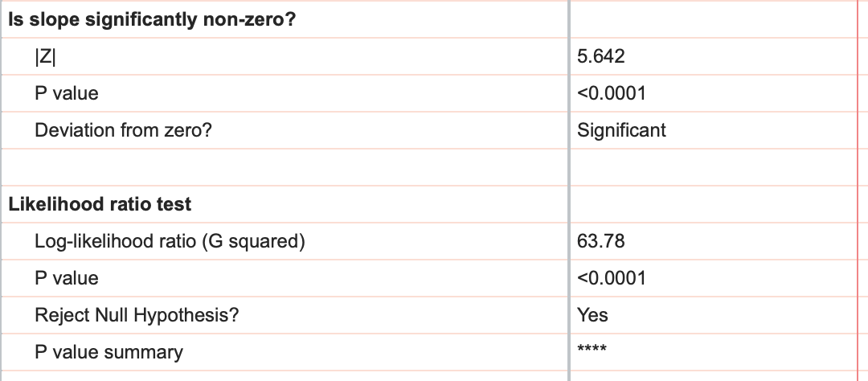This screenshot has width=868, height=381.
Task: Select P value label under the |Z| row
Action: point(67,93)
